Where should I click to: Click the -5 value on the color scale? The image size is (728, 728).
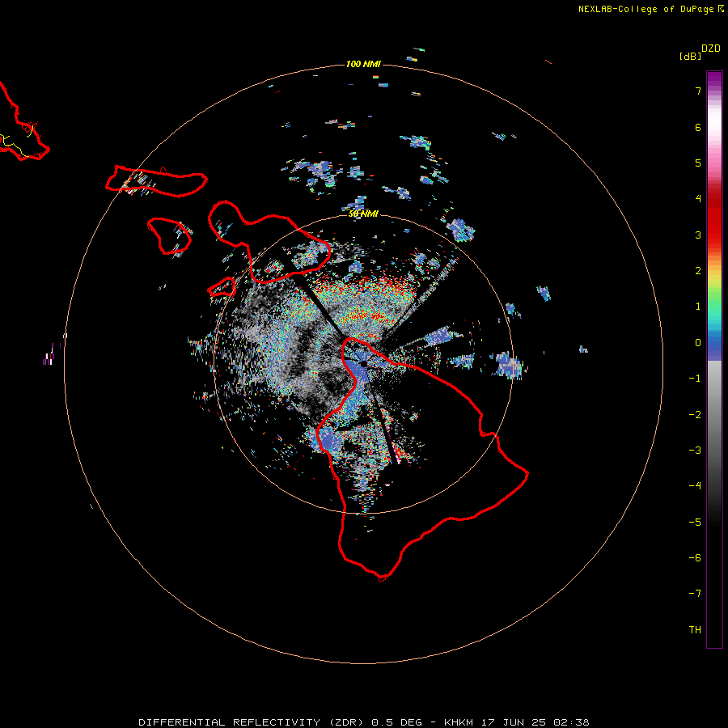695,523
